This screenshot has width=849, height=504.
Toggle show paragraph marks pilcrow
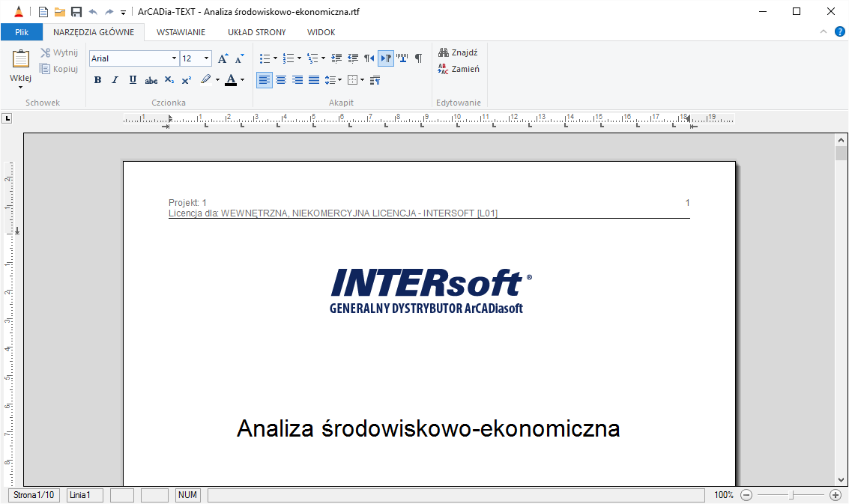coord(419,58)
